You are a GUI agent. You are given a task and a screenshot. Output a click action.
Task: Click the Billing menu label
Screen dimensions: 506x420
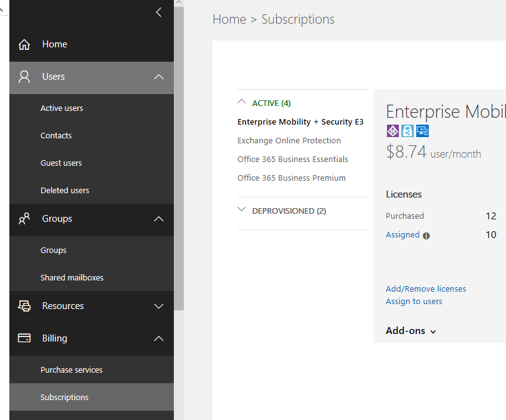(55, 338)
